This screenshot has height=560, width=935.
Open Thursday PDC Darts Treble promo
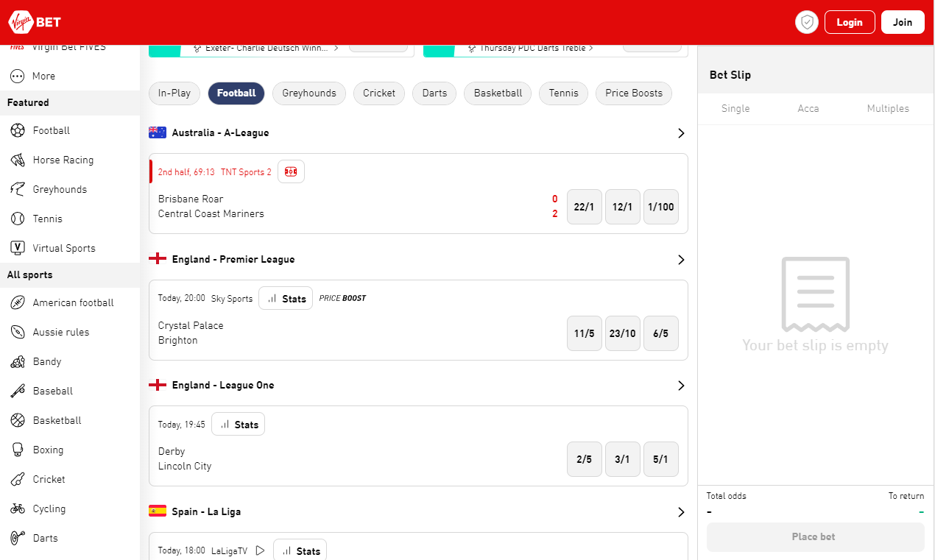pos(536,48)
